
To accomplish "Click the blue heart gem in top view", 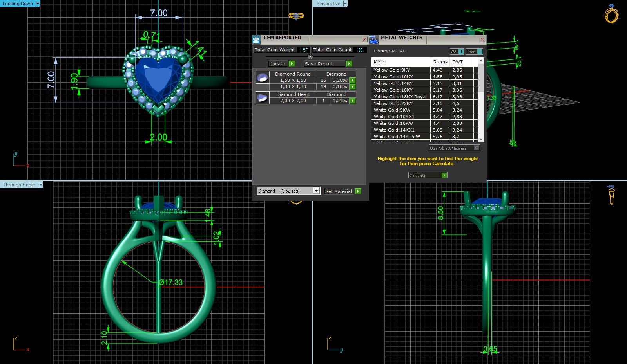I will coord(158,81).
